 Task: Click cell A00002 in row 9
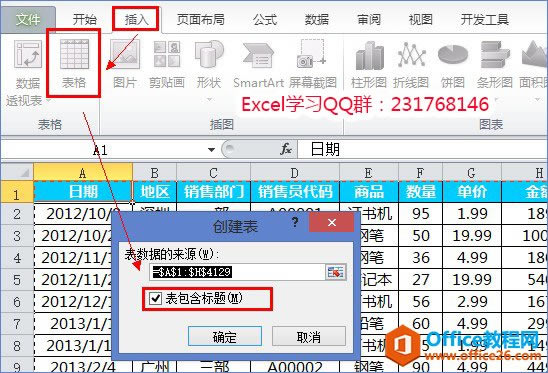(295, 365)
